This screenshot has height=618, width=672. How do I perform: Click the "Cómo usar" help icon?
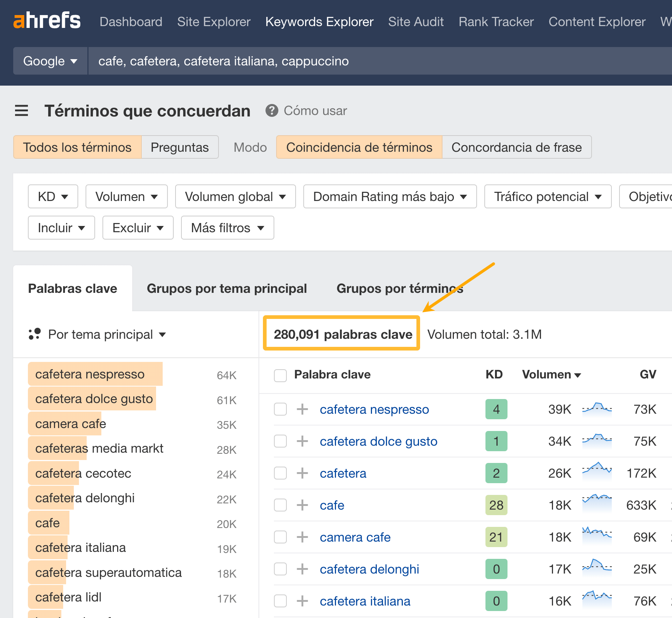pyautogui.click(x=271, y=111)
